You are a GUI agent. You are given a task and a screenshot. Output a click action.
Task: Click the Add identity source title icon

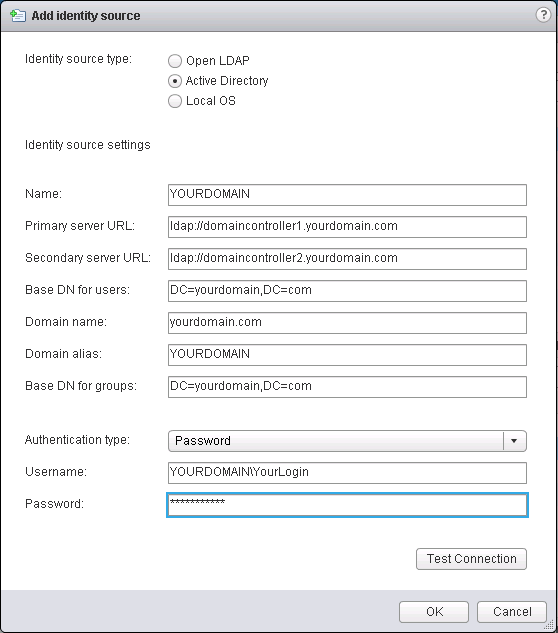(x=18, y=16)
